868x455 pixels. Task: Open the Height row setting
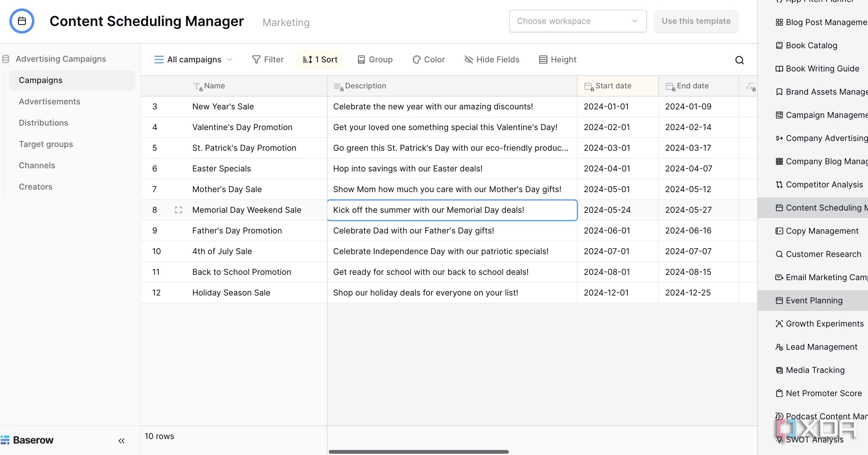tap(557, 60)
